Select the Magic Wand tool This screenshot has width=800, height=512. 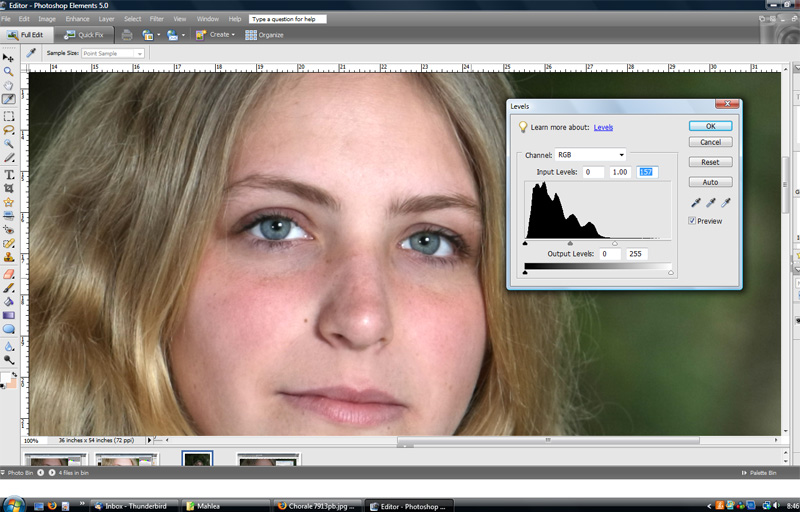pos(8,144)
